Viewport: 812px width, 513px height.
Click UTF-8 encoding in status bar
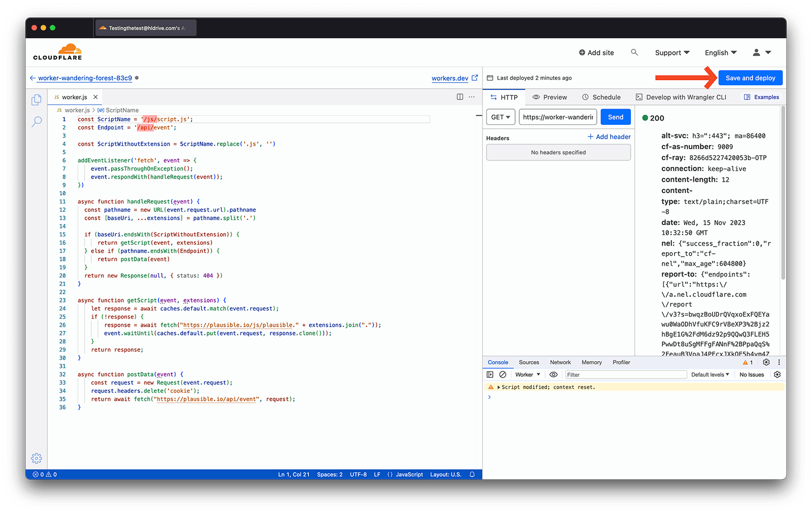pyautogui.click(x=358, y=474)
